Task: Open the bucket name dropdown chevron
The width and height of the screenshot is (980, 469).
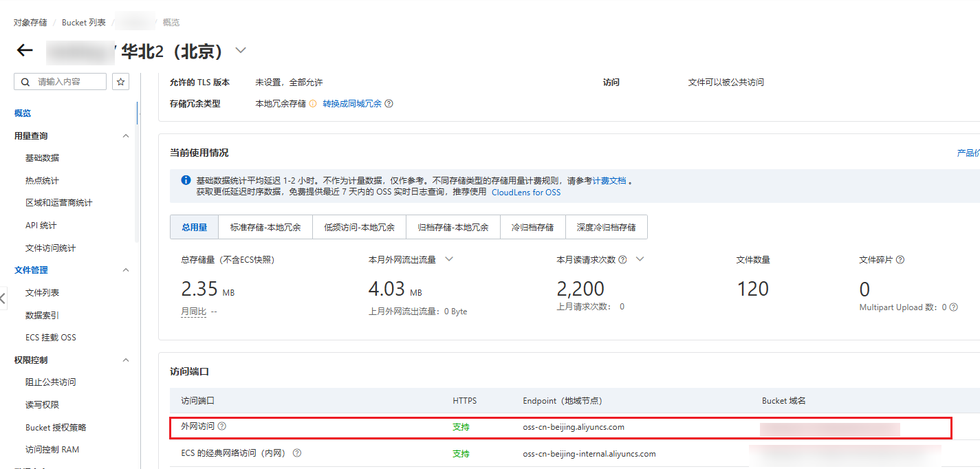Action: point(240,50)
